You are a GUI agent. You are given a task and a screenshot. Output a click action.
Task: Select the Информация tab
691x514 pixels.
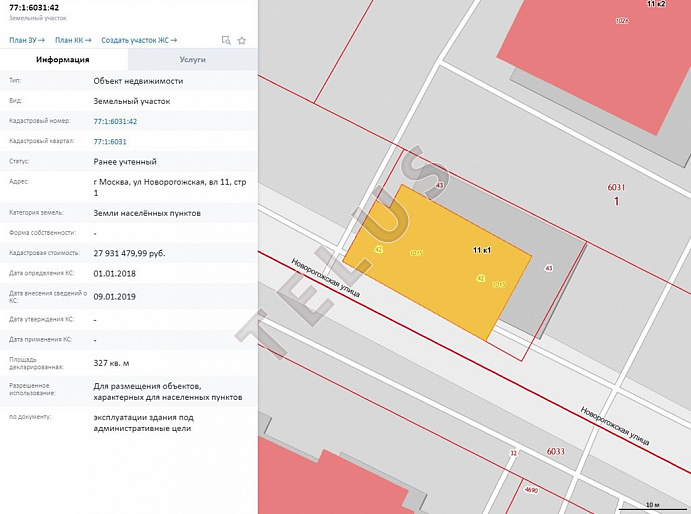[x=63, y=60]
